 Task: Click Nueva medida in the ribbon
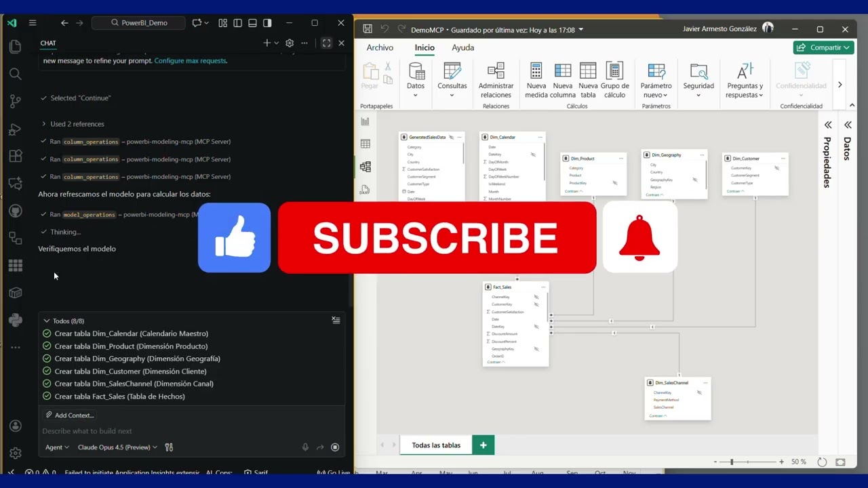tap(536, 81)
